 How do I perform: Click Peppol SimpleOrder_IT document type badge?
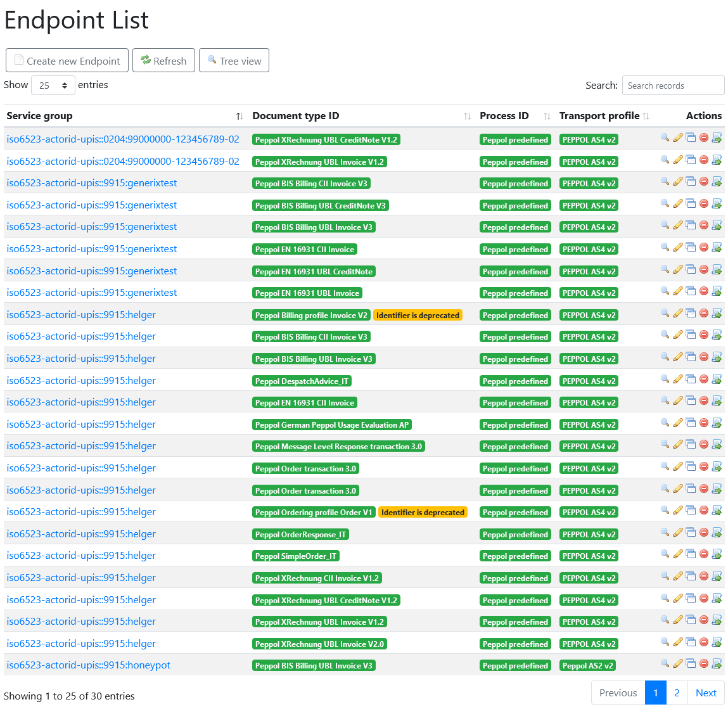(296, 556)
